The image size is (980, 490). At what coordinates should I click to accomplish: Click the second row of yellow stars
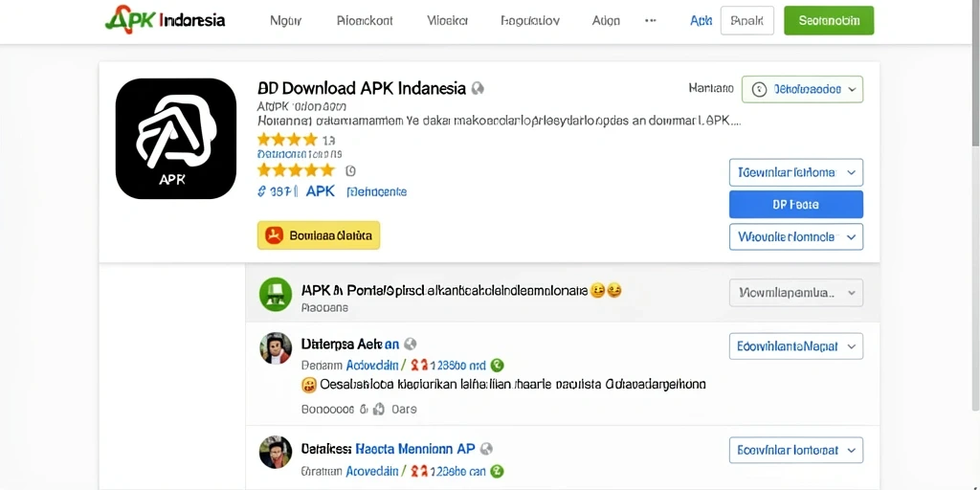[x=296, y=170]
